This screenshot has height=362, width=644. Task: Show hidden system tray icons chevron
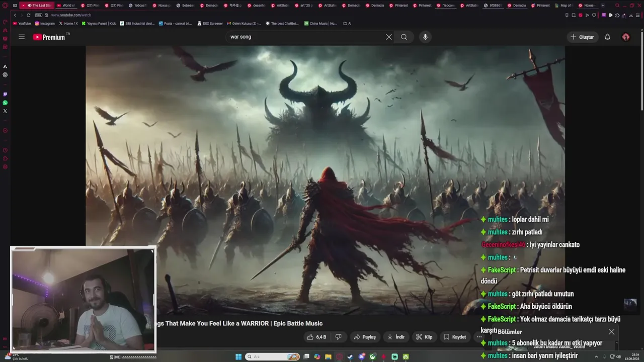[x=596, y=357]
